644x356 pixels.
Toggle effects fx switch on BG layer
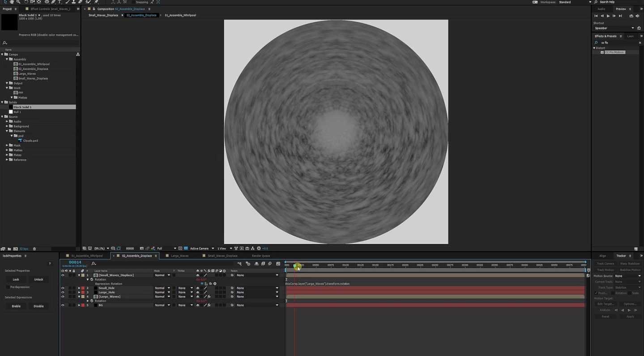pyautogui.click(x=209, y=305)
